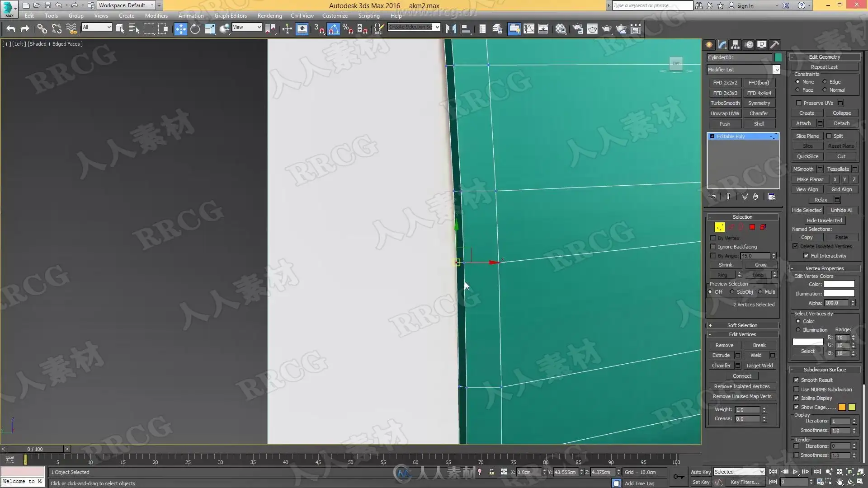This screenshot has width=868, height=488.
Task: Click the Mirror tool icon
Action: click(x=451, y=29)
